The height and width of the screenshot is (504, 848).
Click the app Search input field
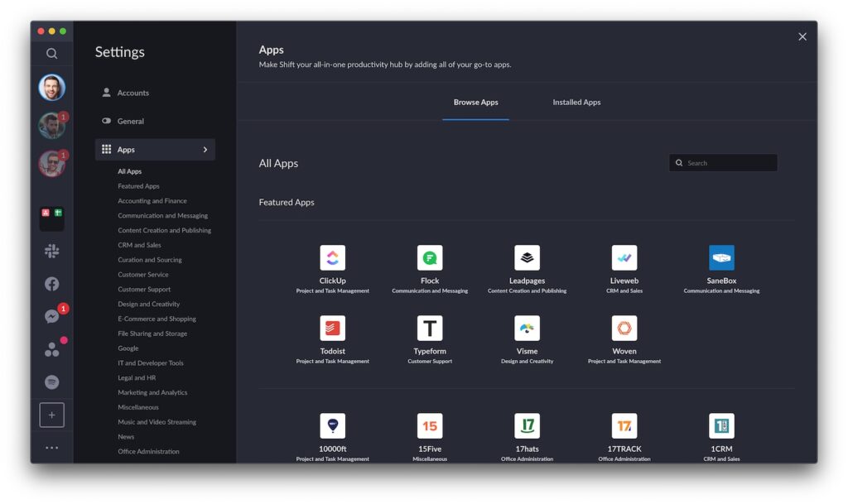point(723,162)
